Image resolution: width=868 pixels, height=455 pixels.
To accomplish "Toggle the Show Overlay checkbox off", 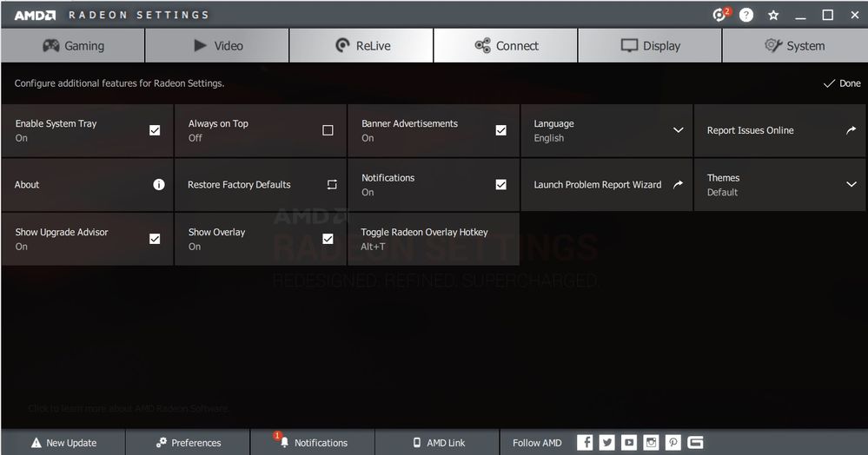I will click(328, 239).
